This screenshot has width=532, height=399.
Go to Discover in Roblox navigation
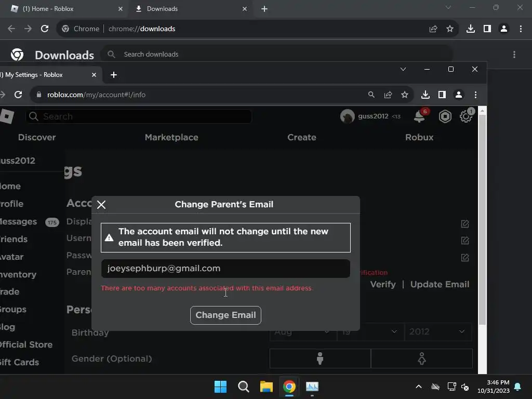37,137
